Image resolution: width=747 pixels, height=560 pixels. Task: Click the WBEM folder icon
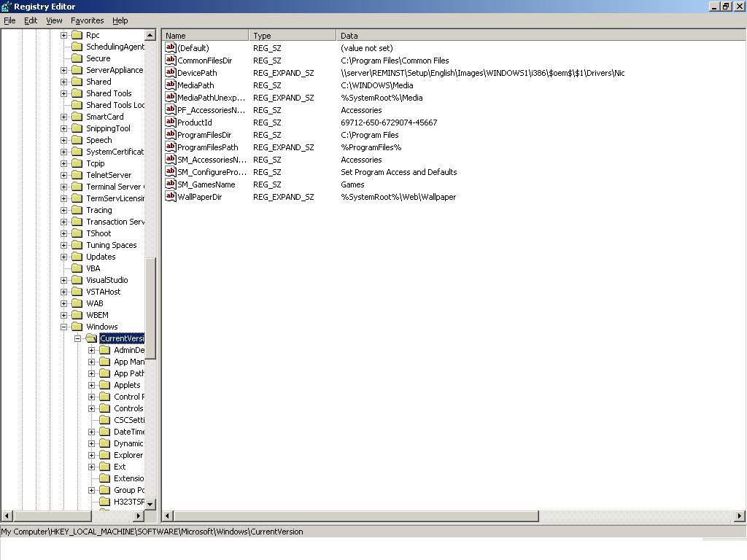tap(77, 315)
